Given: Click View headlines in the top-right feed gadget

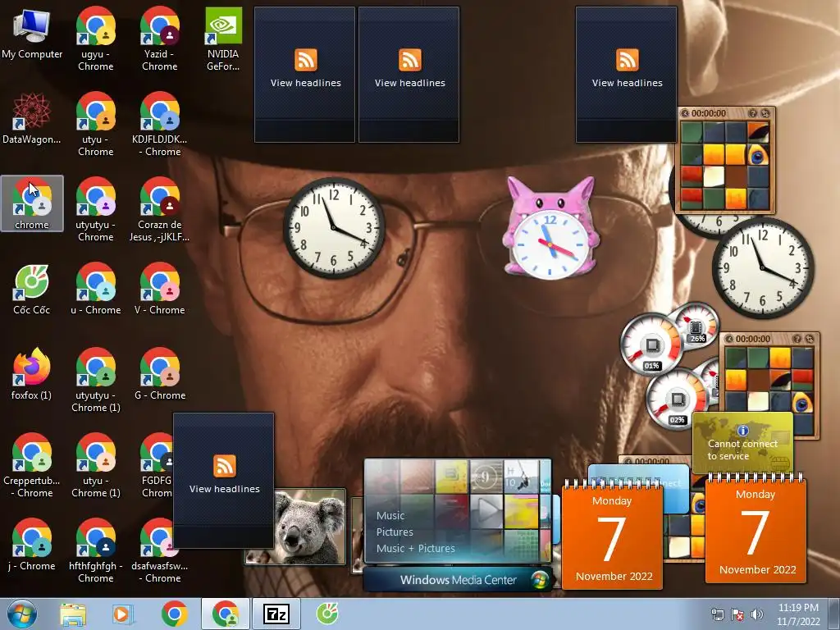Looking at the screenshot, I should coord(627,83).
